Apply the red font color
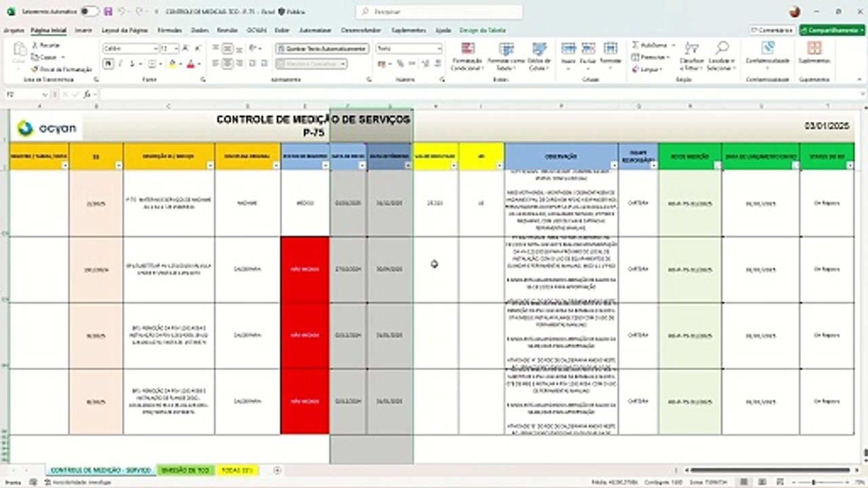 pos(190,64)
